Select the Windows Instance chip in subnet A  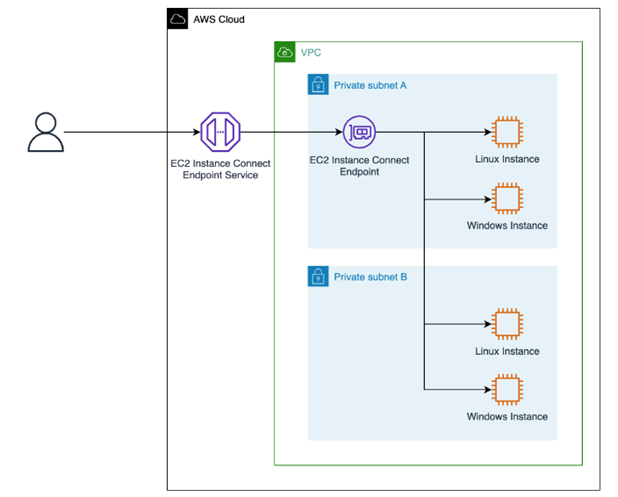(x=507, y=198)
